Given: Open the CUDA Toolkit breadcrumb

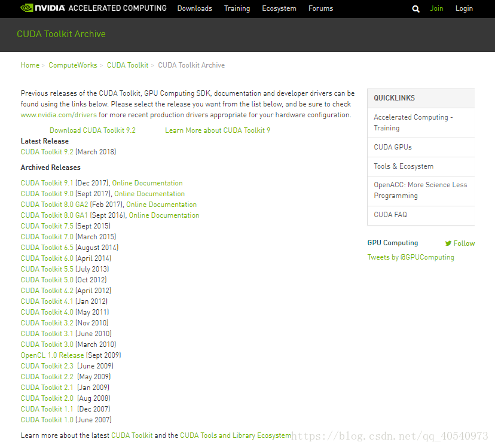Looking at the screenshot, I should point(127,65).
